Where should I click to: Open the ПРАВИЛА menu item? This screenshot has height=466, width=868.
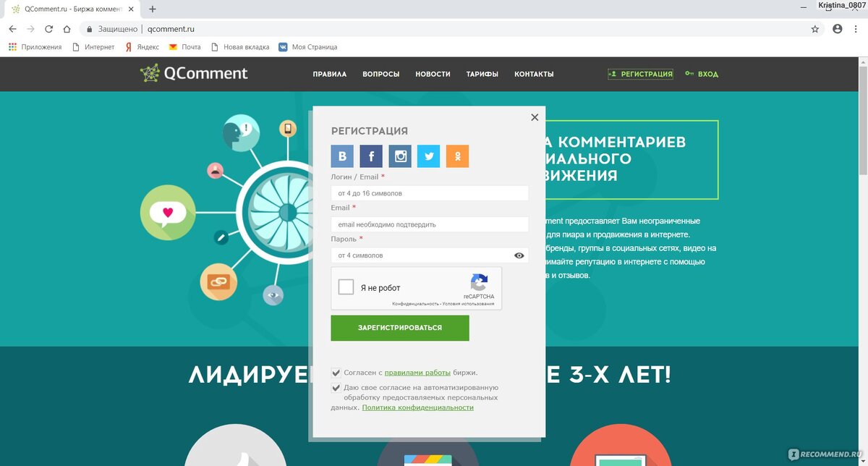point(330,74)
